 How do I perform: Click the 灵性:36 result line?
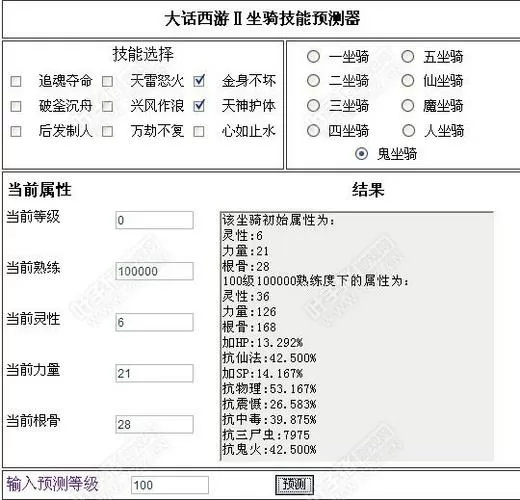(x=246, y=296)
